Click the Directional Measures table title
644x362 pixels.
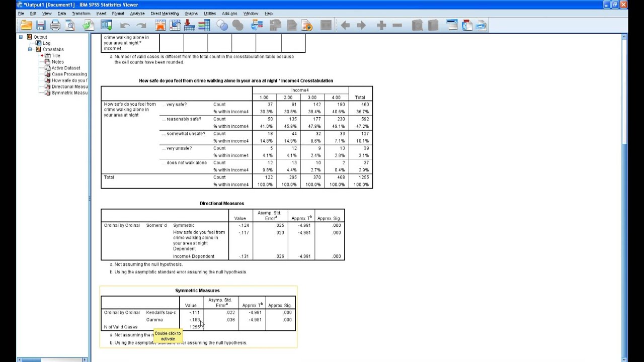[222, 203]
